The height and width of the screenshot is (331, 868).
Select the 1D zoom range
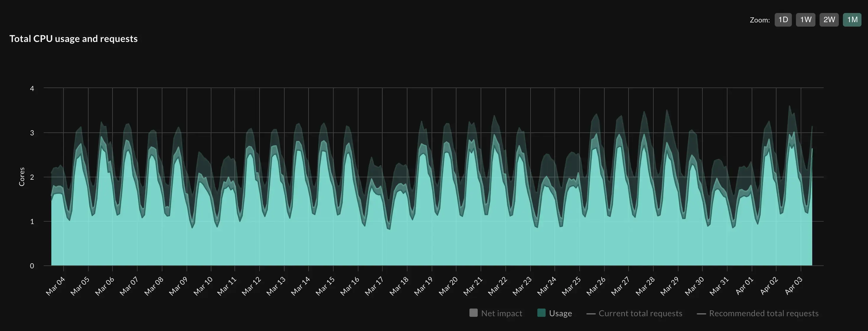pyautogui.click(x=783, y=20)
